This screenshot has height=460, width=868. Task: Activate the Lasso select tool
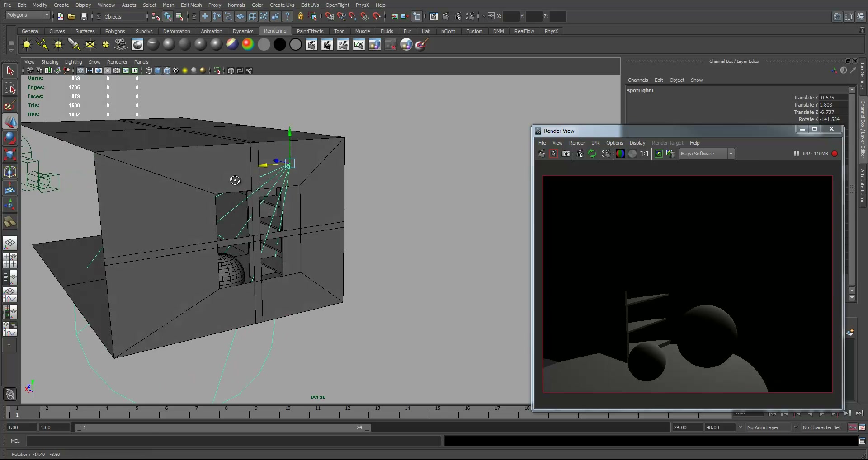click(10, 88)
